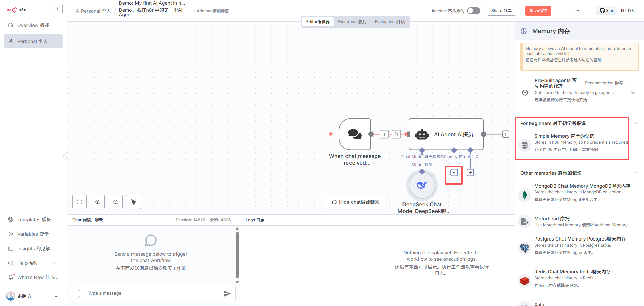Click the user avatar 必胜 亢
Viewport: 644px width, 306px height.
[11, 296]
